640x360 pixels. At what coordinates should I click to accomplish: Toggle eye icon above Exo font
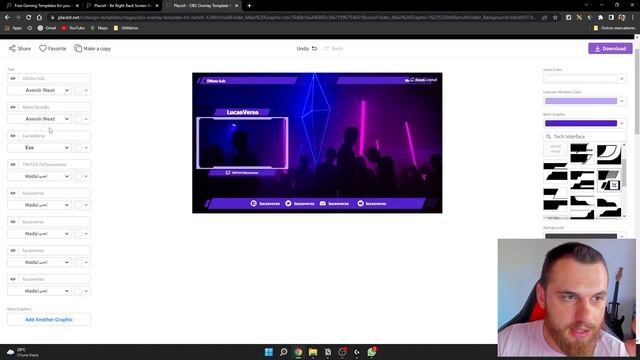point(13,136)
